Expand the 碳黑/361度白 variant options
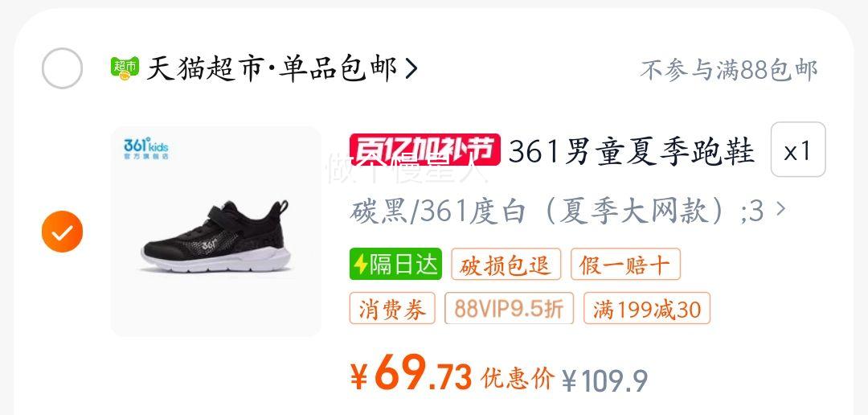Viewport: 868px width, 415px height. point(567,212)
